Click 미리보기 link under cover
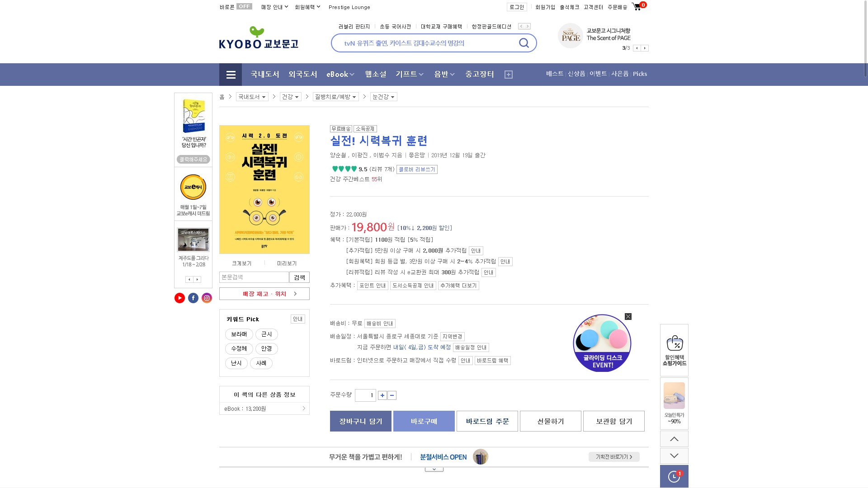Screen dimensions: 868x488 287,263
